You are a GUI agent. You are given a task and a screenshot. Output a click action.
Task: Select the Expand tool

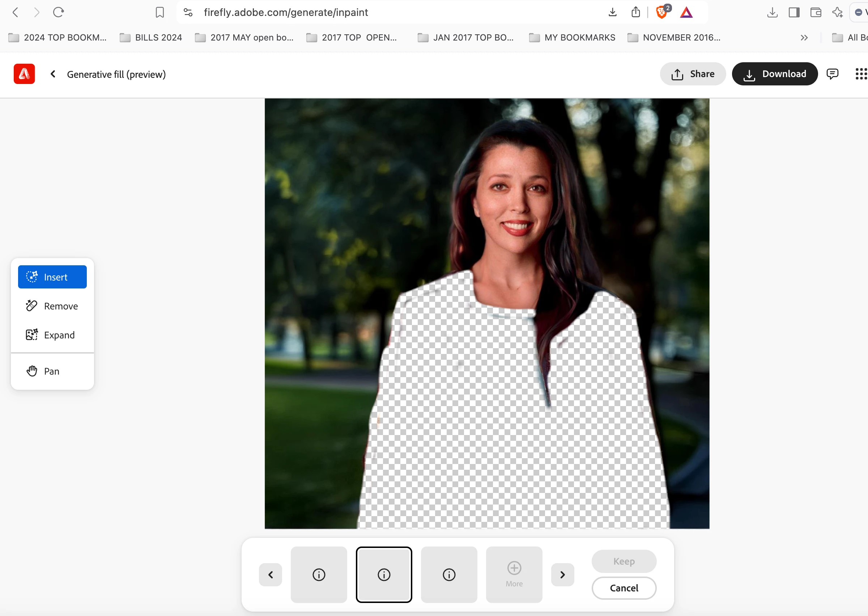(52, 334)
